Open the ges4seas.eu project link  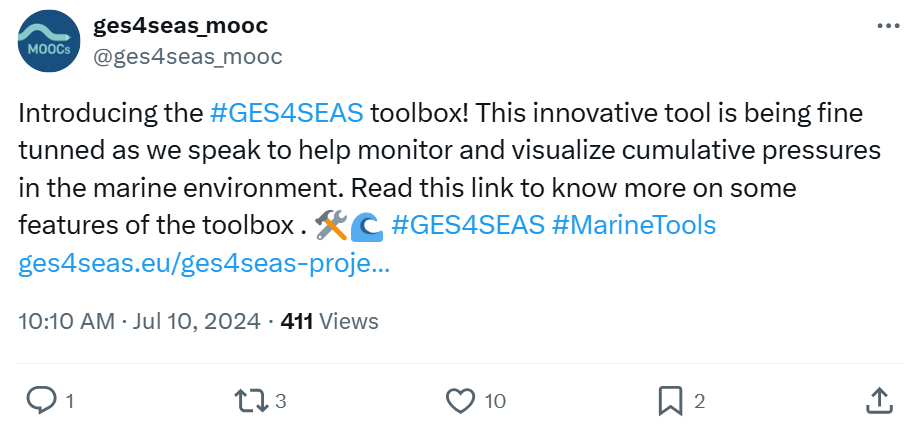(204, 265)
